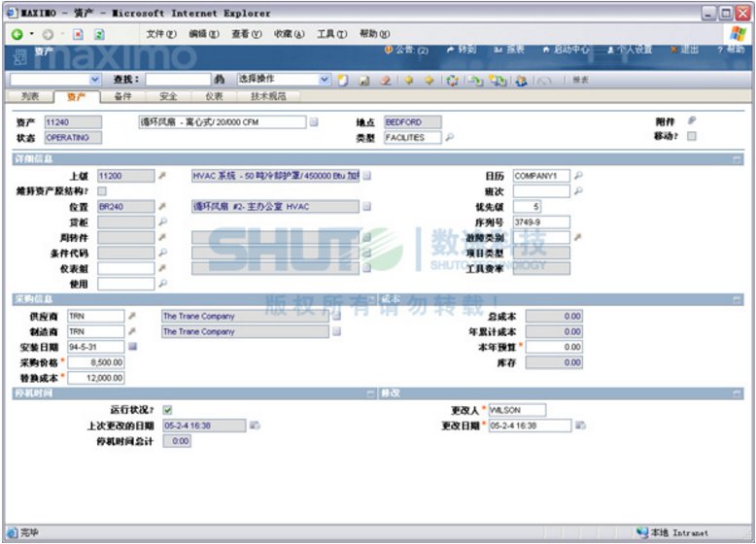Toggle the Moved? checkbox
The image size is (756, 544).
pyautogui.click(x=692, y=136)
